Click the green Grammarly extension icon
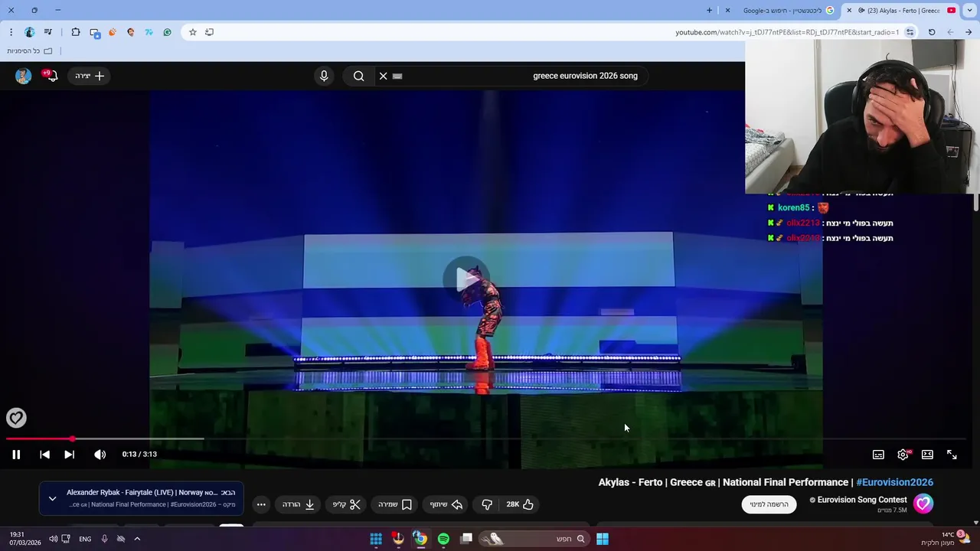980x551 pixels. pyautogui.click(x=167, y=32)
